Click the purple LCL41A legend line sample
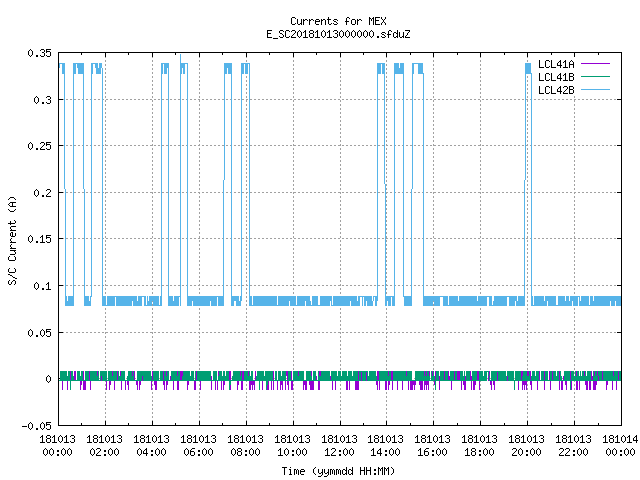The height and width of the screenshot is (480, 640). pos(595,64)
